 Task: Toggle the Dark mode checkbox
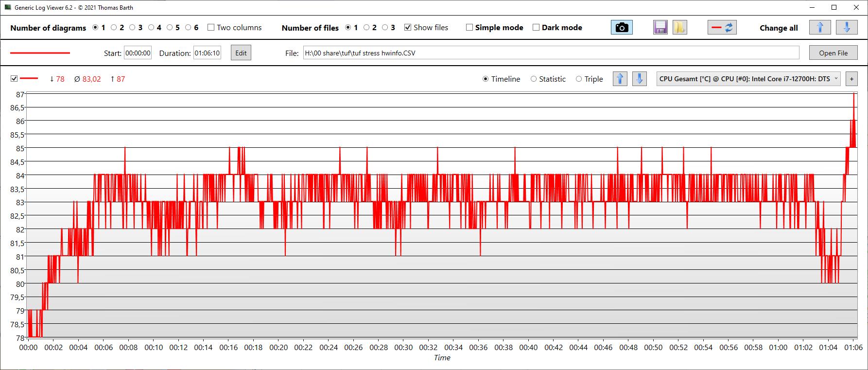pos(536,28)
